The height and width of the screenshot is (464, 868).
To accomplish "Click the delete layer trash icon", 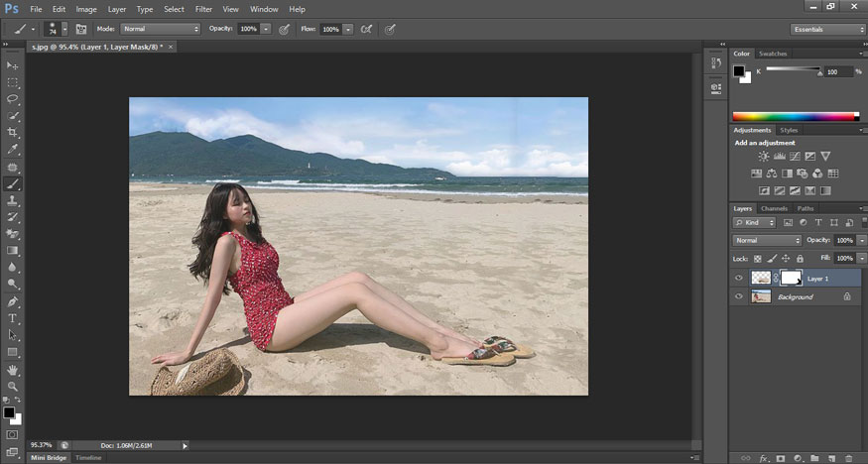I will coord(848,458).
